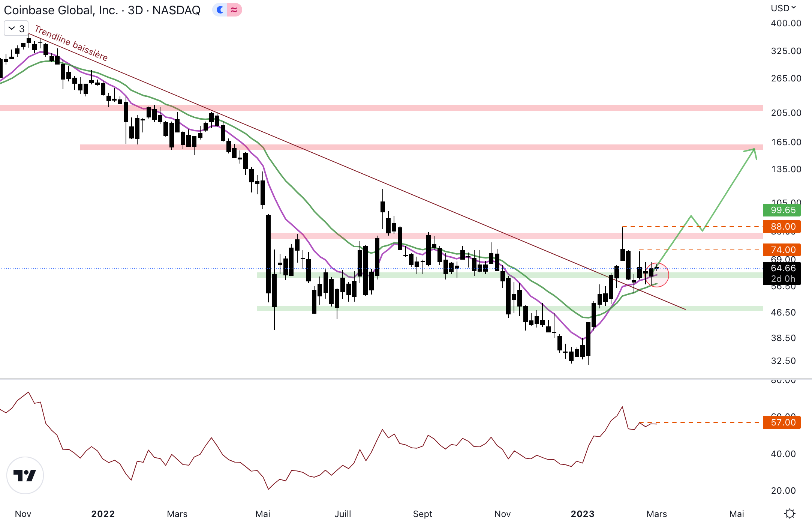Open the USD currency dropdown
Viewport: 812px width, 520px height.
coord(783,8)
